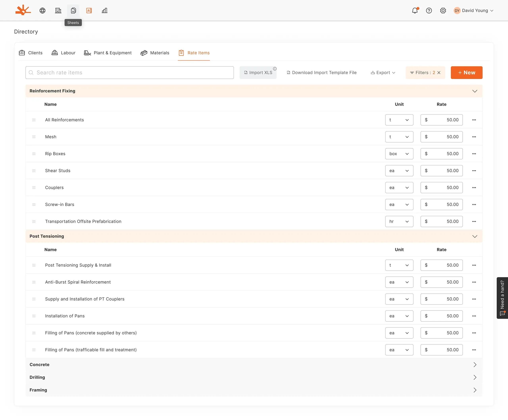Switch to Labour tab
Viewport: 508px width, 420px height.
point(63,53)
